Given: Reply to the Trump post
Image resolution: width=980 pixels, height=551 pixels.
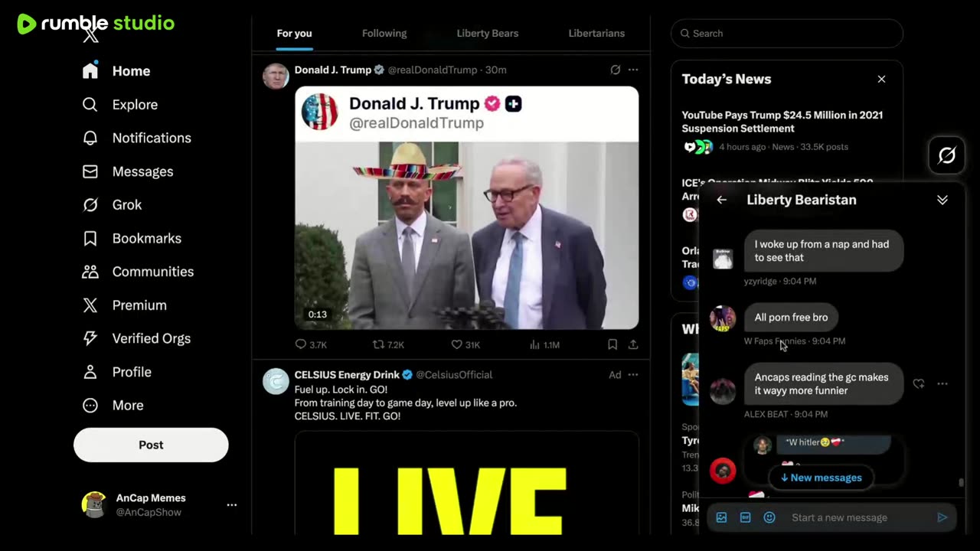Looking at the screenshot, I should tap(311, 345).
